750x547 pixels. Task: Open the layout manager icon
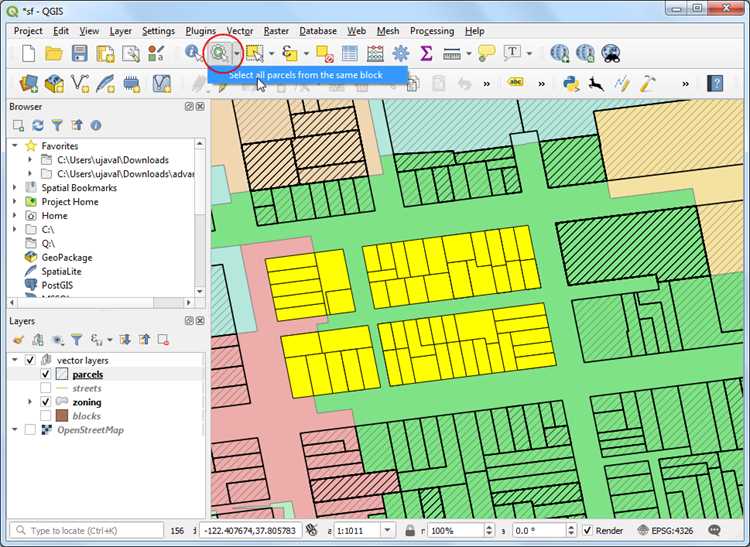point(131,54)
